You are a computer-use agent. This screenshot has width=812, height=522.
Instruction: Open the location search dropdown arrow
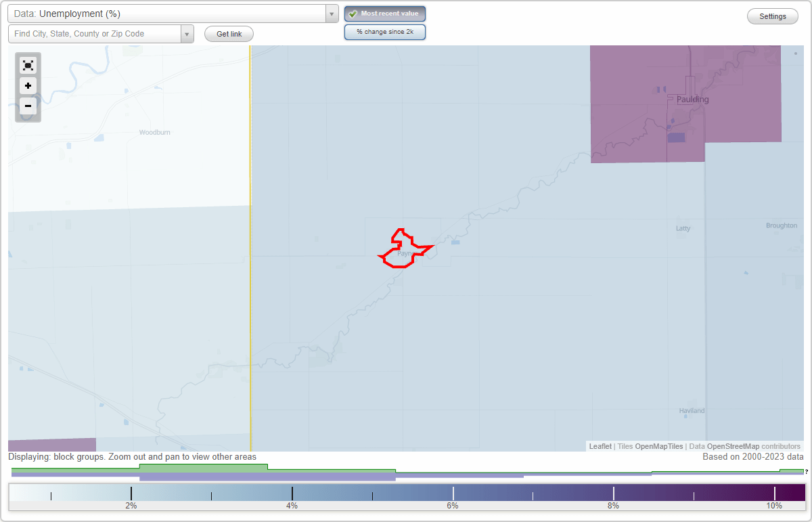[187, 34]
